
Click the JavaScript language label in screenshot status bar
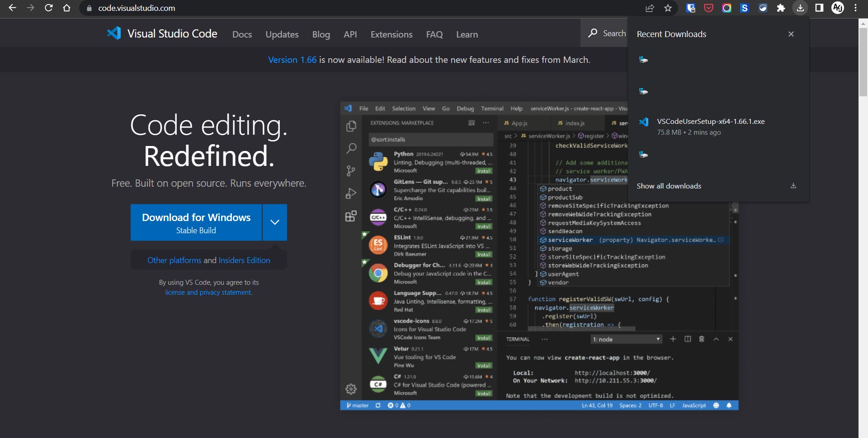pos(694,405)
